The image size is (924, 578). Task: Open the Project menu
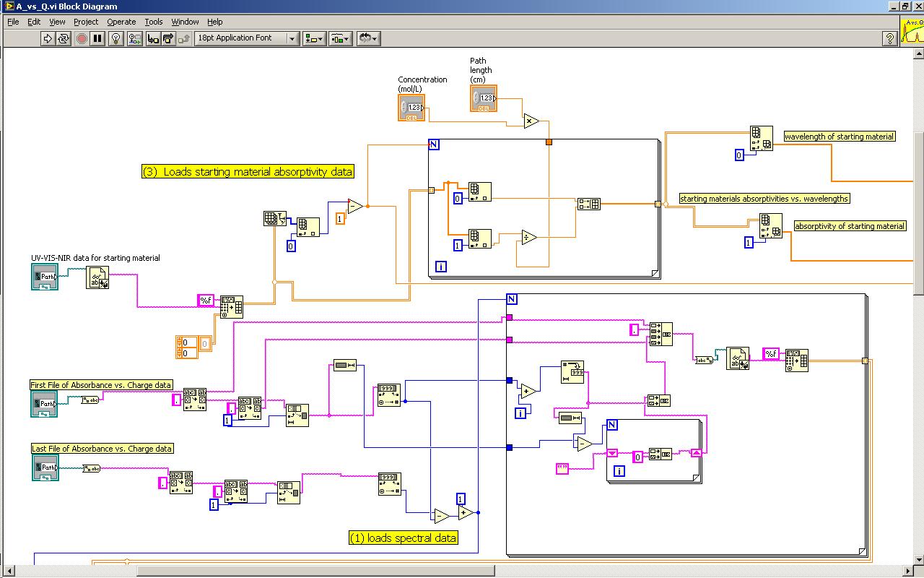pos(86,22)
